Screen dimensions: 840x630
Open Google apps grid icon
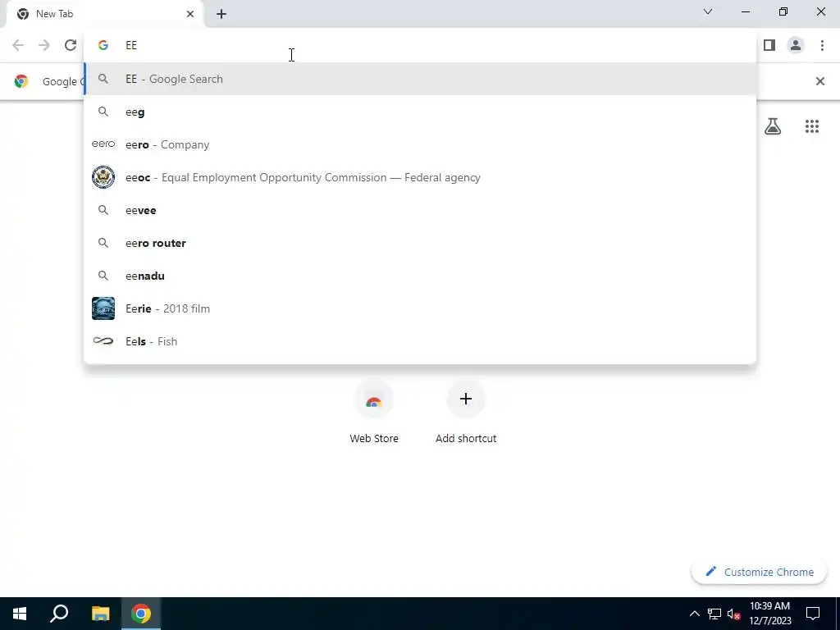[812, 126]
